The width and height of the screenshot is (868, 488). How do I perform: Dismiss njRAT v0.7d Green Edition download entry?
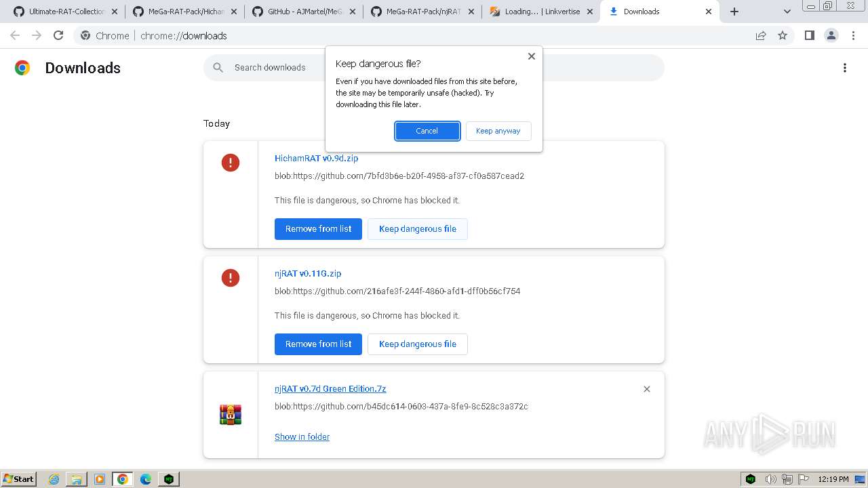[x=647, y=389]
